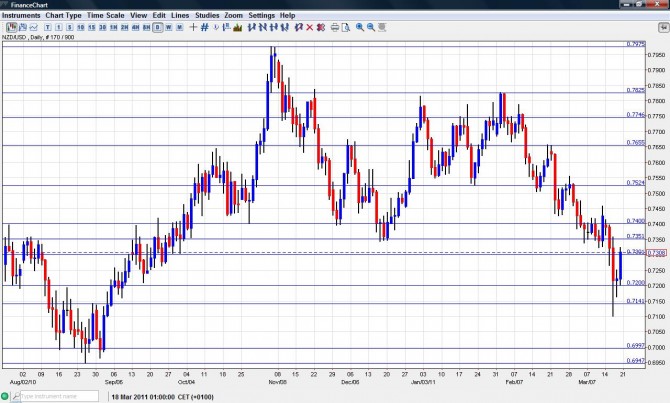Screen dimensions: 670x403
Task: Select the 1H timeframe button
Action: pos(114,27)
